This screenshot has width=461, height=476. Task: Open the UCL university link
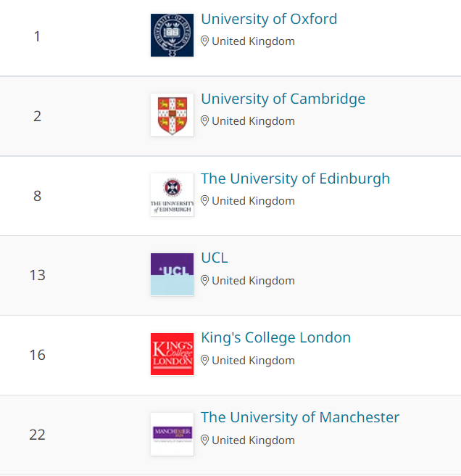coord(215,258)
